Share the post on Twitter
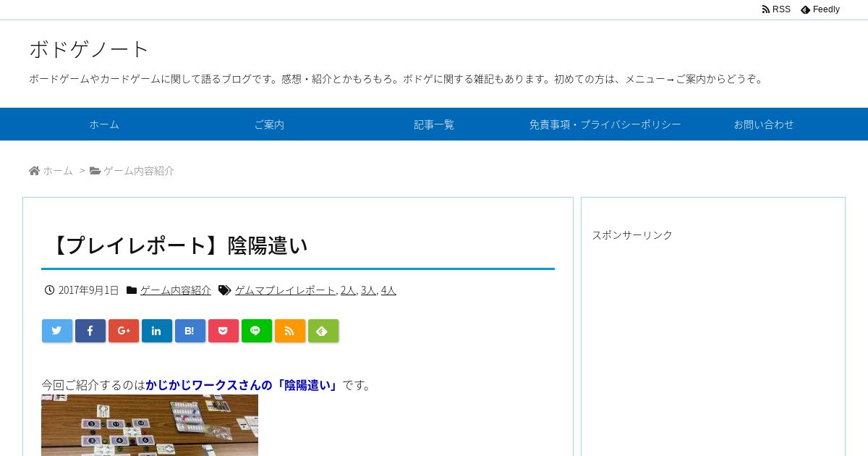This screenshot has width=868, height=456. tap(57, 331)
